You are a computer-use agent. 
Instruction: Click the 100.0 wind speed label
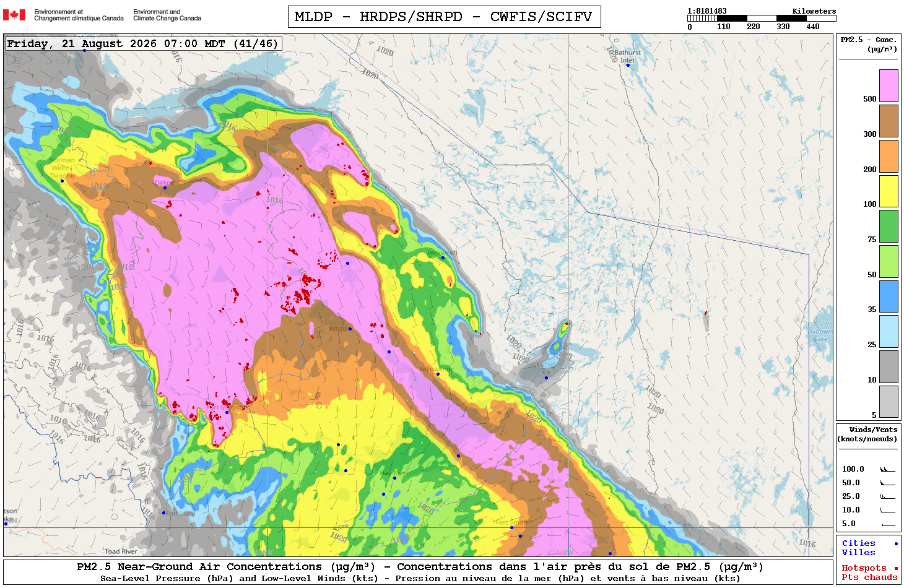click(853, 469)
